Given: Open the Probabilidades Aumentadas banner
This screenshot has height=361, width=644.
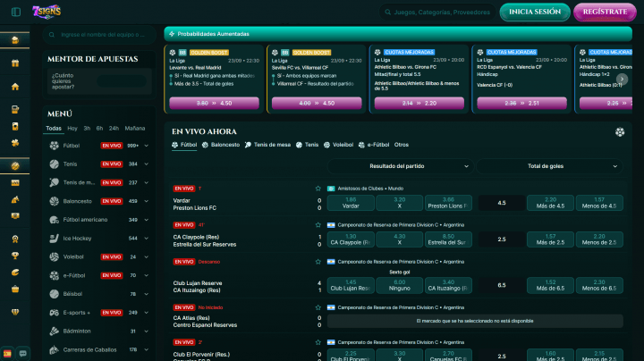Looking at the screenshot, I should click(x=397, y=34).
